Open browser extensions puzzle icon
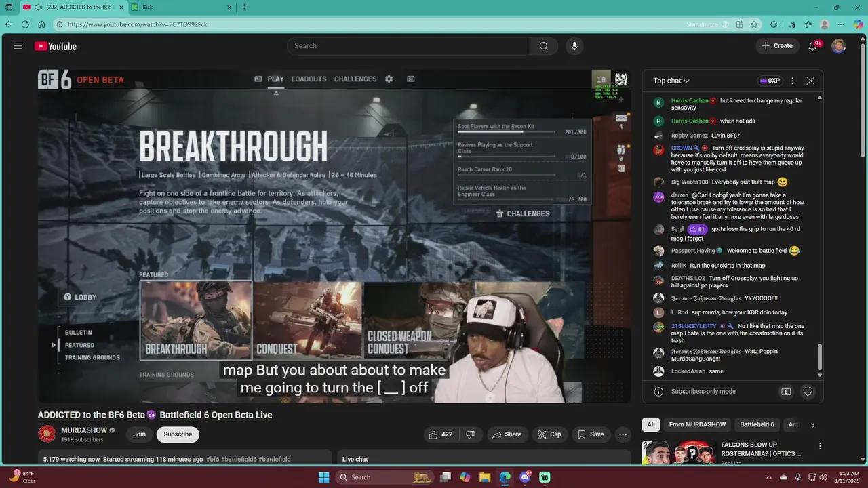This screenshot has height=488, width=868. click(x=774, y=24)
